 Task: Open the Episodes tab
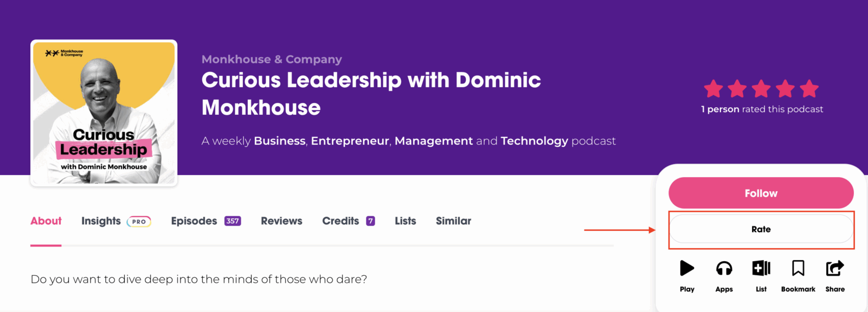(x=206, y=221)
